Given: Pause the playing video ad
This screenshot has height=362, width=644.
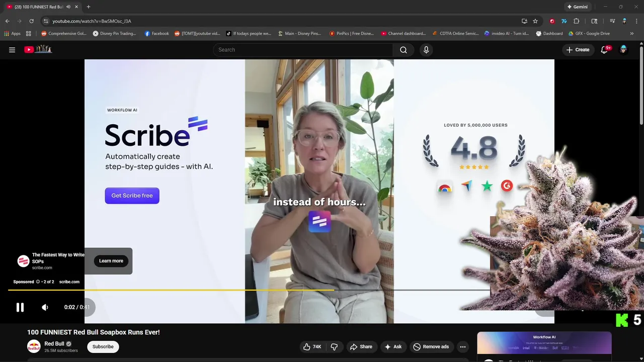Looking at the screenshot, I should [x=20, y=307].
